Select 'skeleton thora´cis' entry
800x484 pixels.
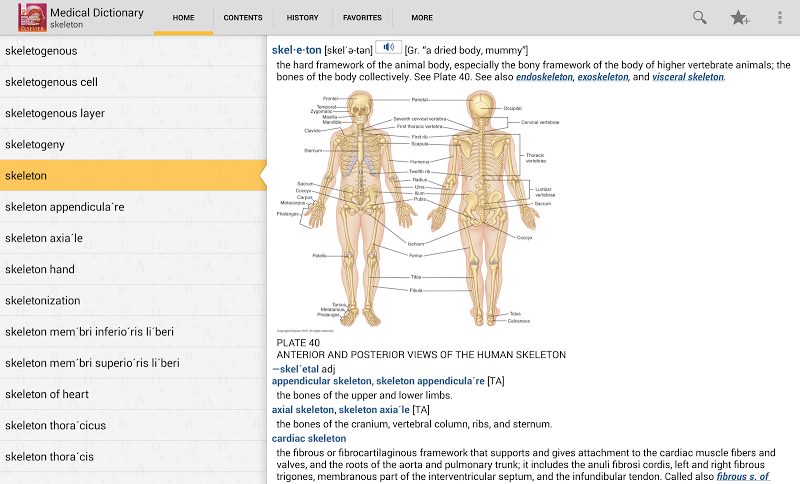(x=133, y=456)
